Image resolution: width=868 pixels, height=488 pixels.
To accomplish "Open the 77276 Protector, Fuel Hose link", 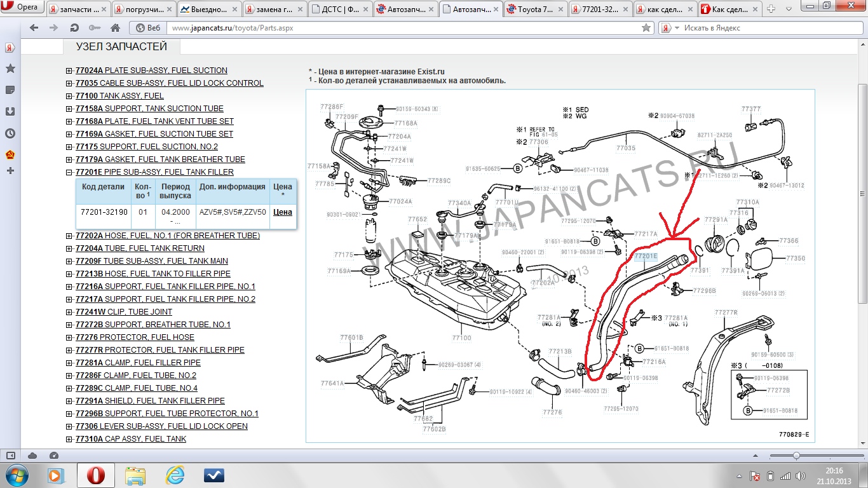I will pos(147,337).
